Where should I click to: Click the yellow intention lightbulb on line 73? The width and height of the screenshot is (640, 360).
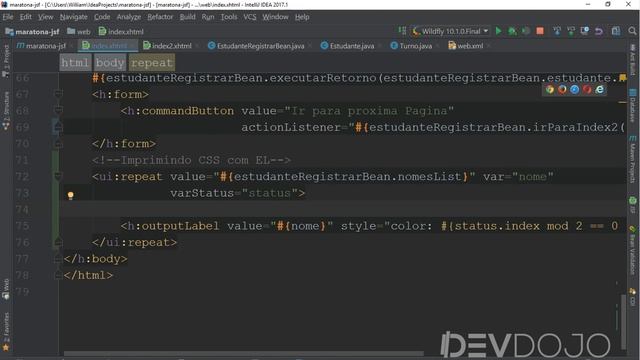tap(71, 196)
